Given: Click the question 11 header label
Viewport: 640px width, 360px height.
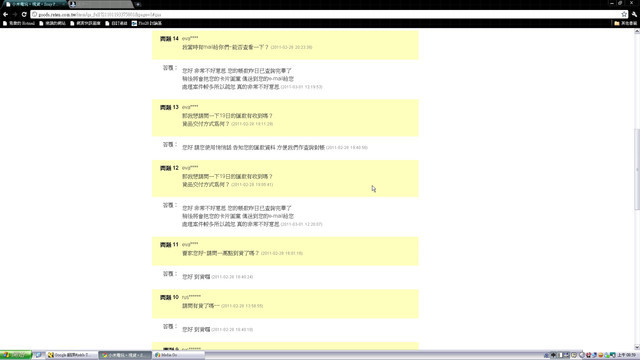Looking at the screenshot, I should tap(169, 245).
